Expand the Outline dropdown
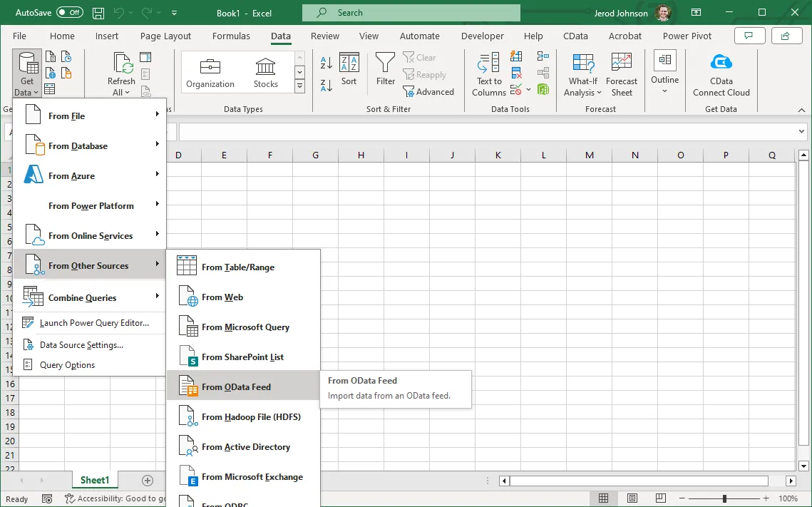The height and width of the screenshot is (507, 812). [x=664, y=90]
